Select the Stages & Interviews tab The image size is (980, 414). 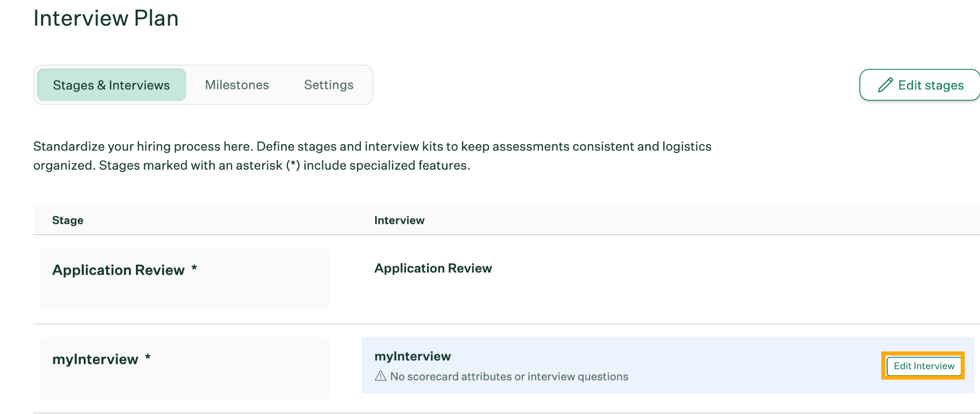pyautogui.click(x=111, y=85)
